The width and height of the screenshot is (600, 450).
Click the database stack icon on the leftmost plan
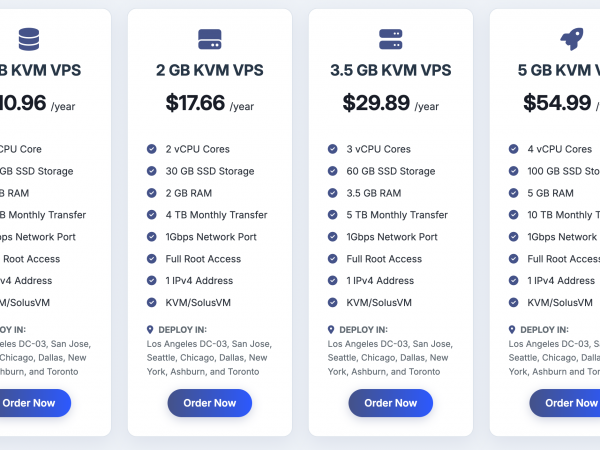point(29,39)
